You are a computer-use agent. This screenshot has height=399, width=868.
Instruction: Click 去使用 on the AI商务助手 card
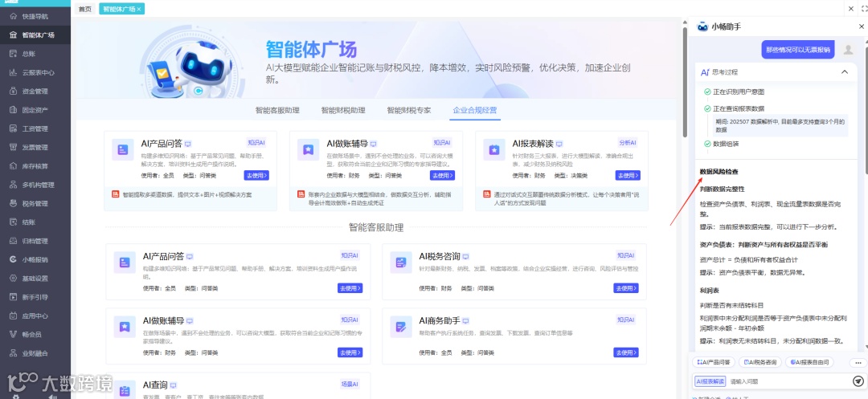[625, 352]
